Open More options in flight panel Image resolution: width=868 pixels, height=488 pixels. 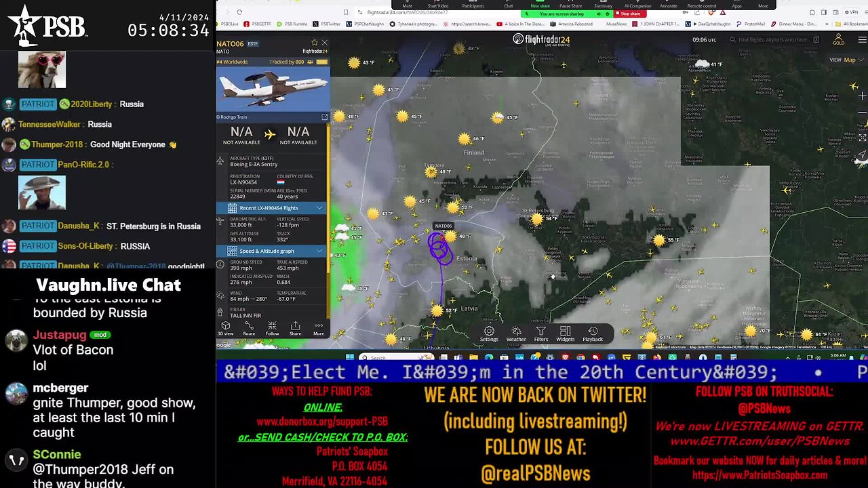pos(318,329)
